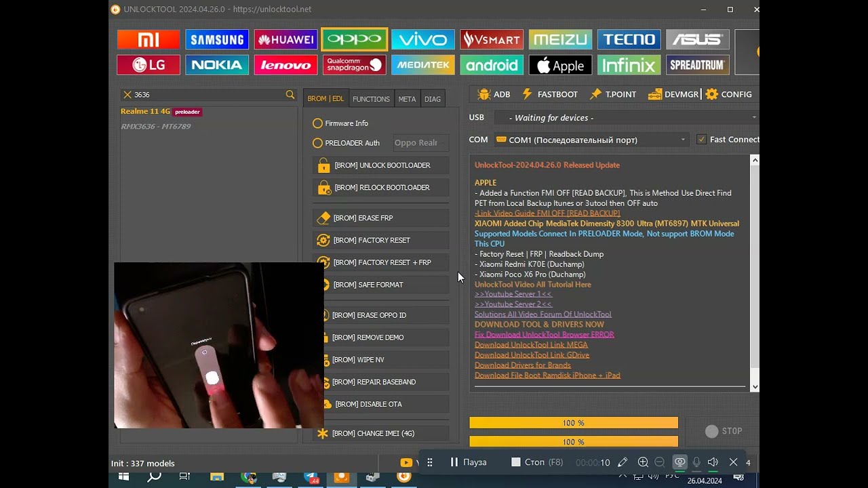Select Realme 11 4G model entry
Screen dimensions: 868x488
pyautogui.click(x=161, y=112)
